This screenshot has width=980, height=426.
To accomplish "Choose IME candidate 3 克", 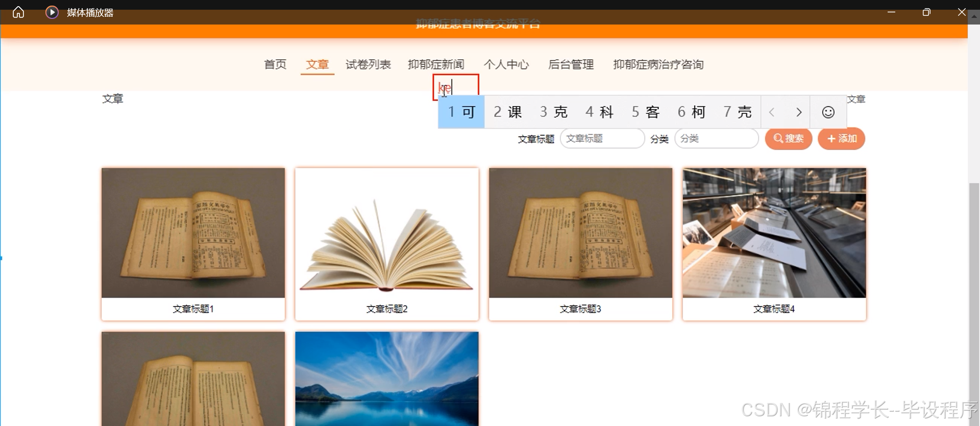I will [x=553, y=112].
